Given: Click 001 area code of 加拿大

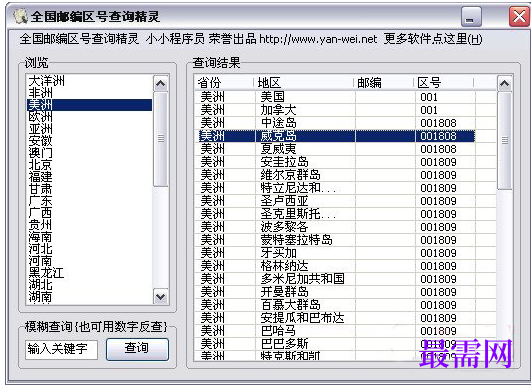Looking at the screenshot, I should 429,110.
